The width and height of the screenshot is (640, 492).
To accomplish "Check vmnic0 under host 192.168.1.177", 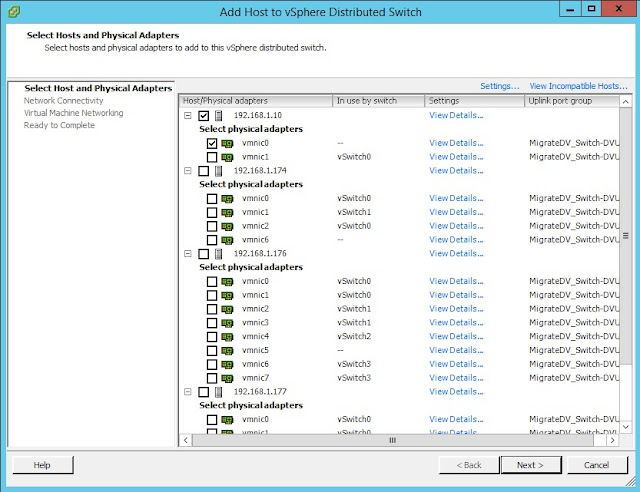I will [212, 420].
